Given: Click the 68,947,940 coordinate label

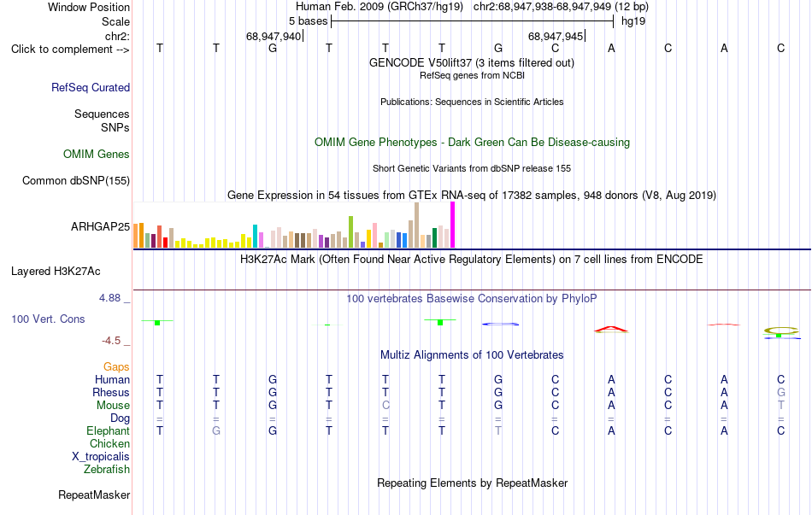Looking at the screenshot, I should tap(273, 36).
